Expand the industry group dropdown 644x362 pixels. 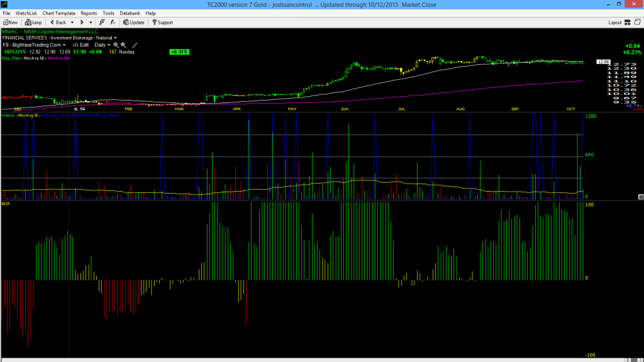116,38
